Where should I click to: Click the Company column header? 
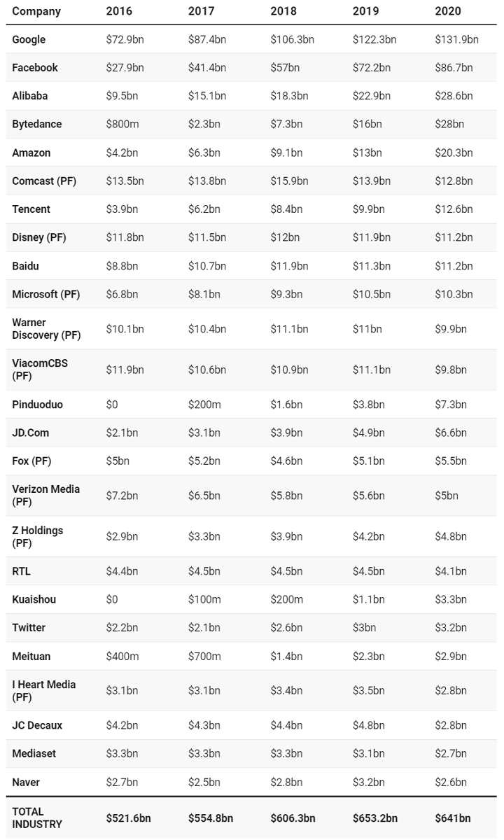pos(36,11)
